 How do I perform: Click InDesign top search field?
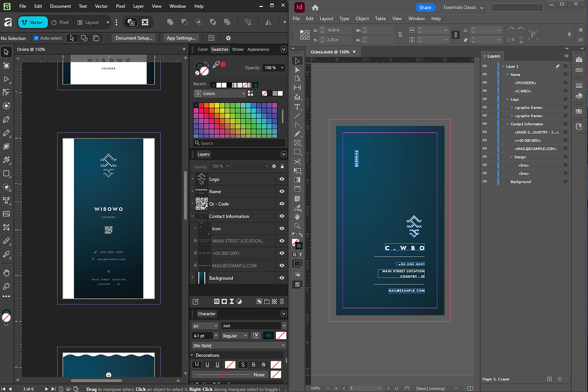pos(517,7)
